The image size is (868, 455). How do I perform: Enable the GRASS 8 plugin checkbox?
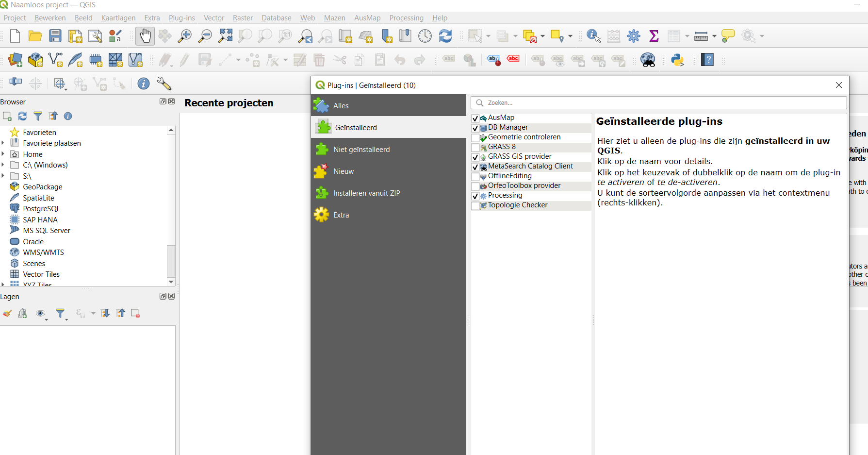pos(475,147)
